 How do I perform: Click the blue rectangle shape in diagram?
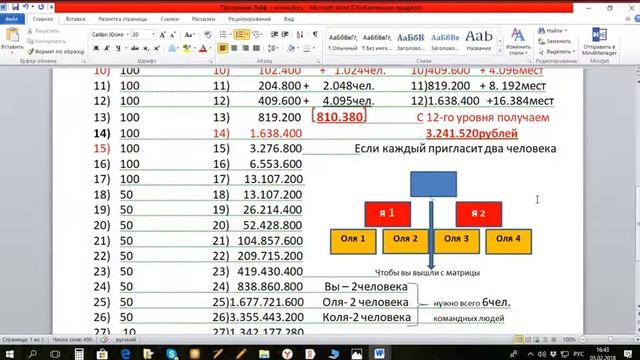tap(433, 184)
